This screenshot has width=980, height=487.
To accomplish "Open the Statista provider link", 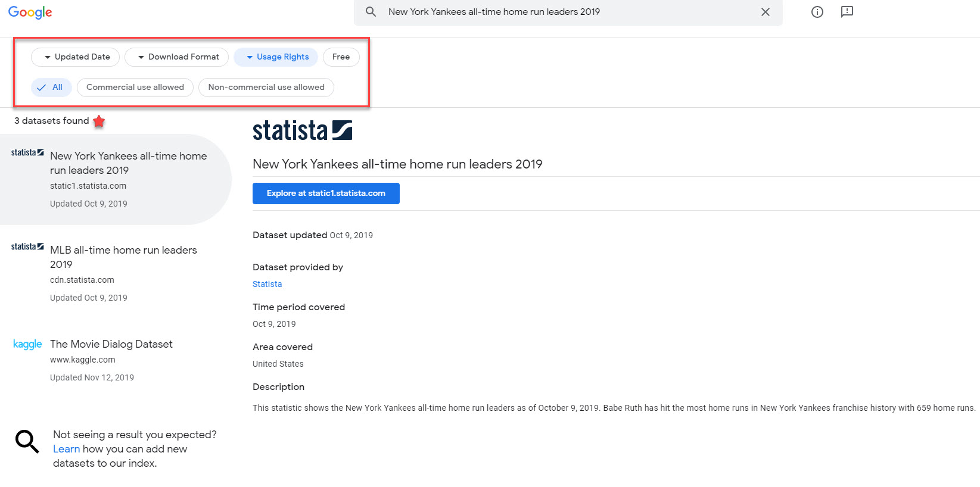I will [267, 284].
